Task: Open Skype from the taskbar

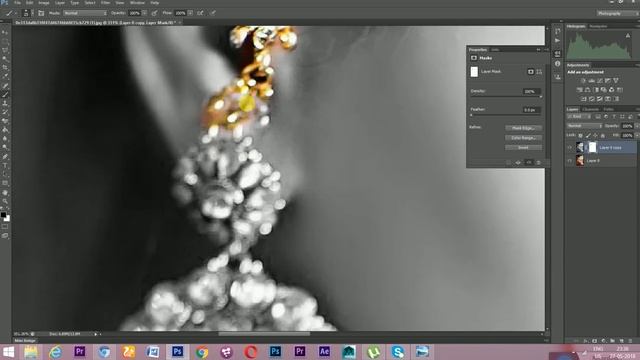Action: tap(398, 352)
